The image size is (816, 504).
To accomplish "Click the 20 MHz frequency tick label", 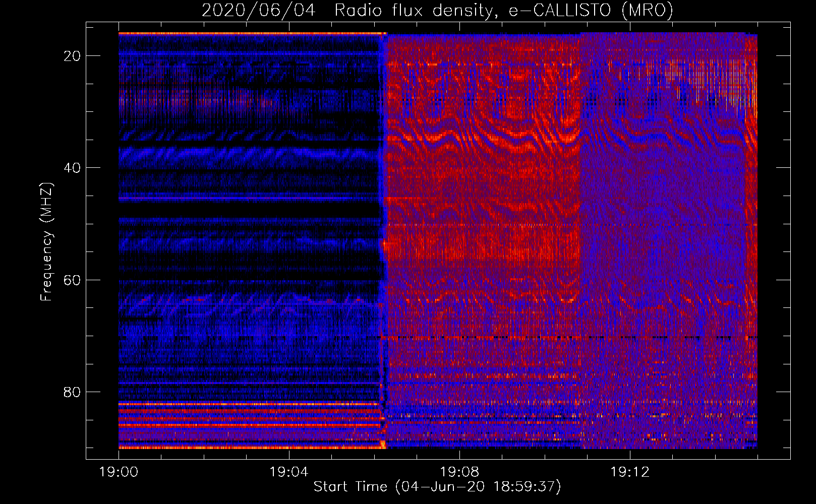I will click(72, 56).
